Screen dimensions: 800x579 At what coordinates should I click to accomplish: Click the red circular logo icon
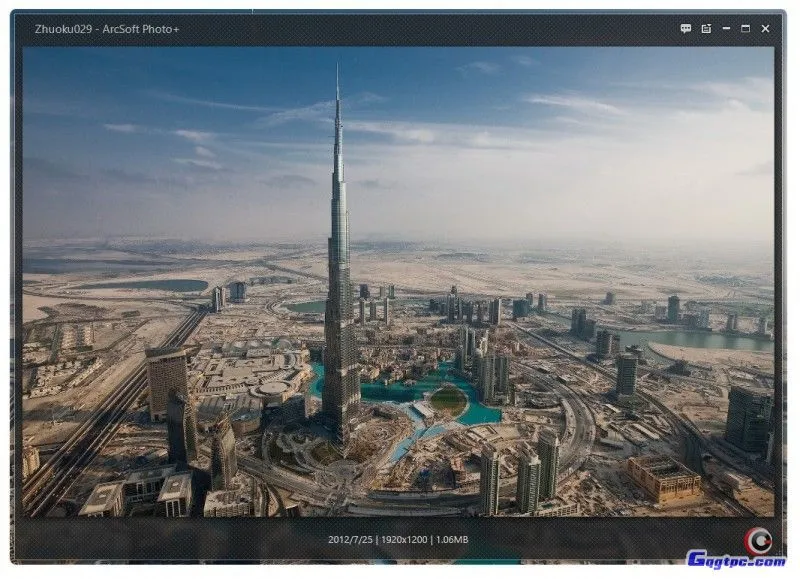[x=757, y=541]
